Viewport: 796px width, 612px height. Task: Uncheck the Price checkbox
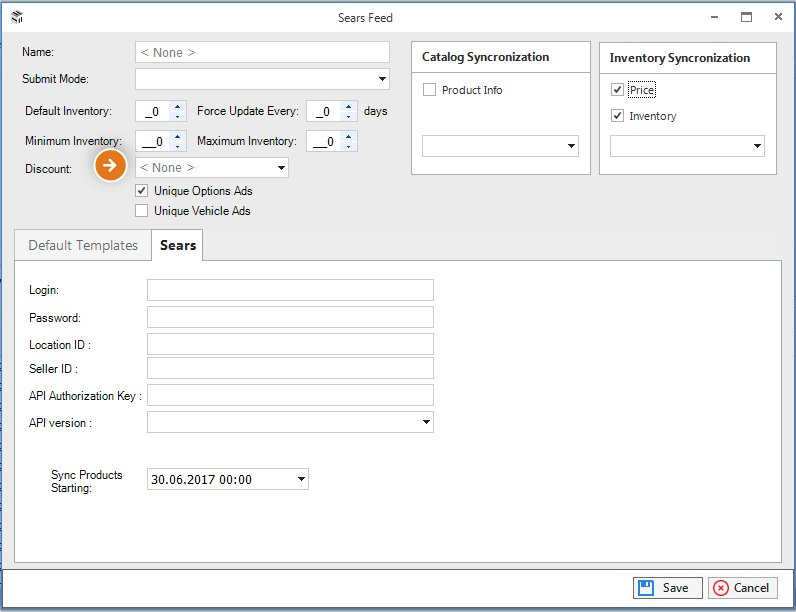pos(617,90)
